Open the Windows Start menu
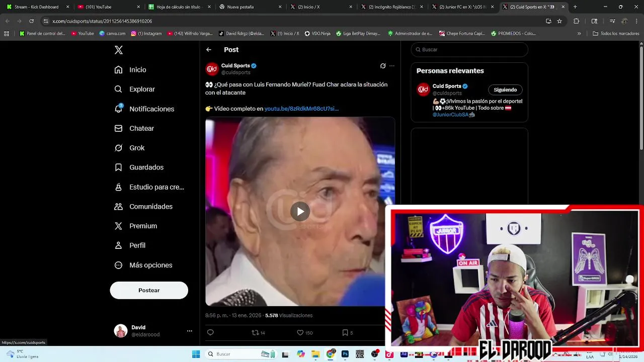The width and height of the screenshot is (644, 362). [x=196, y=354]
